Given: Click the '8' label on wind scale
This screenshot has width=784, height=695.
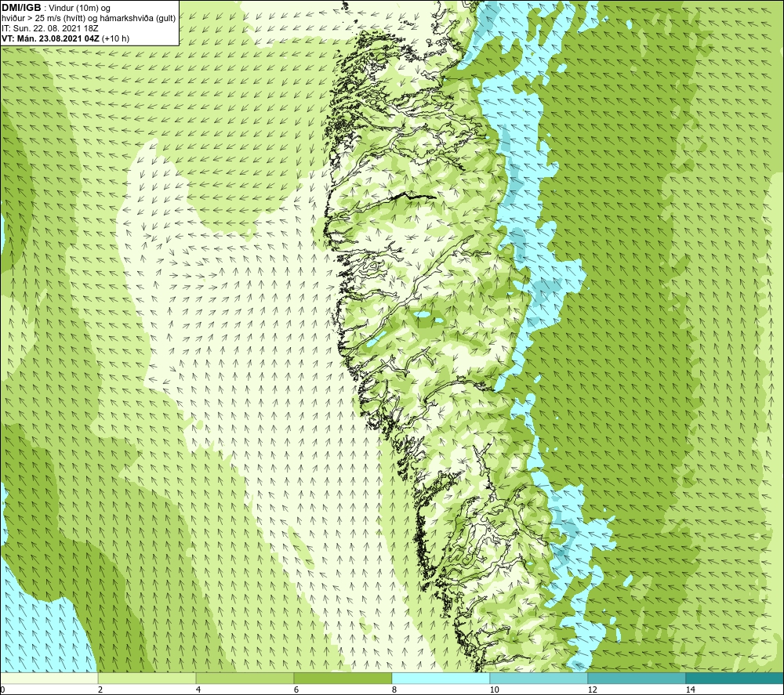Looking at the screenshot, I should pyautogui.click(x=394, y=690).
